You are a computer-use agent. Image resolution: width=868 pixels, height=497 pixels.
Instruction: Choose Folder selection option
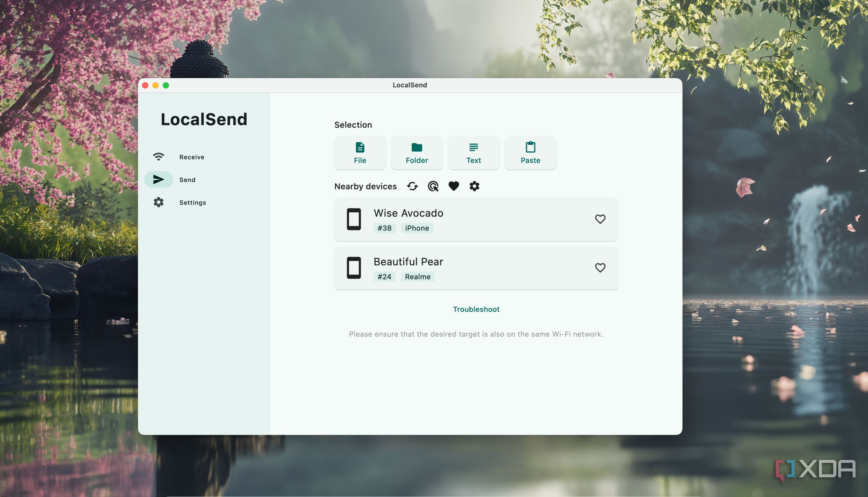(x=416, y=153)
